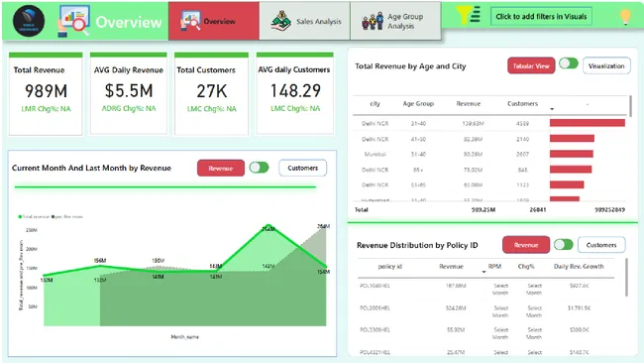The width and height of the screenshot is (644, 363).
Task: Click the yellow filter funnel icon
Action: point(469,15)
